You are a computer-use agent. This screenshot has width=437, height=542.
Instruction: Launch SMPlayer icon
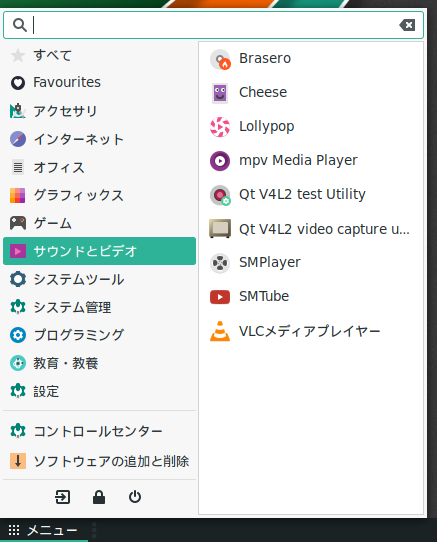click(x=220, y=263)
